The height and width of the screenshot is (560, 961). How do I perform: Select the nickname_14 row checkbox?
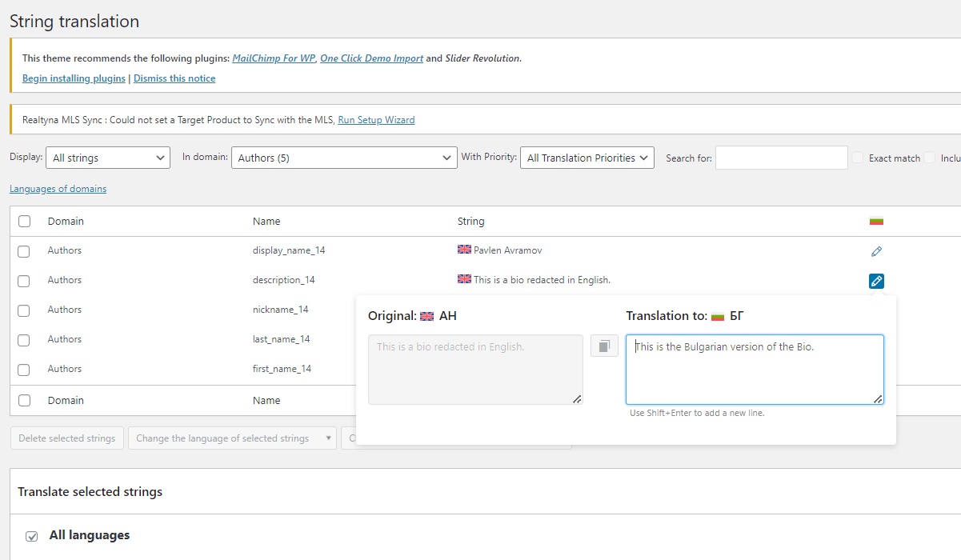[24, 310]
